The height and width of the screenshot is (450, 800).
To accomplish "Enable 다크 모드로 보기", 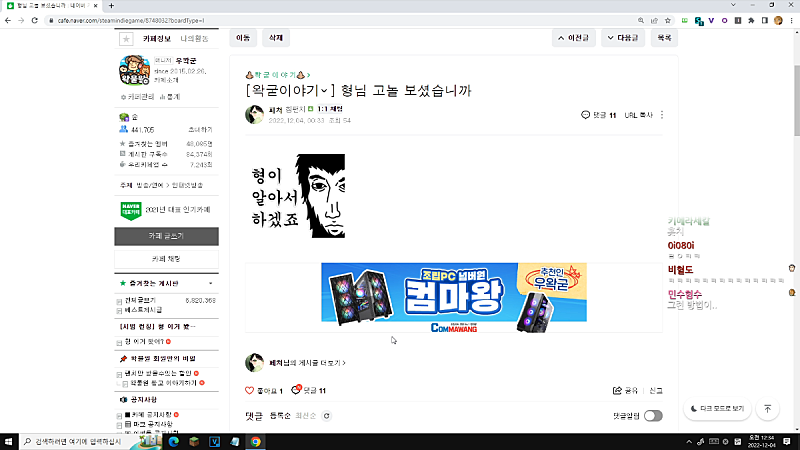I will click(x=717, y=409).
